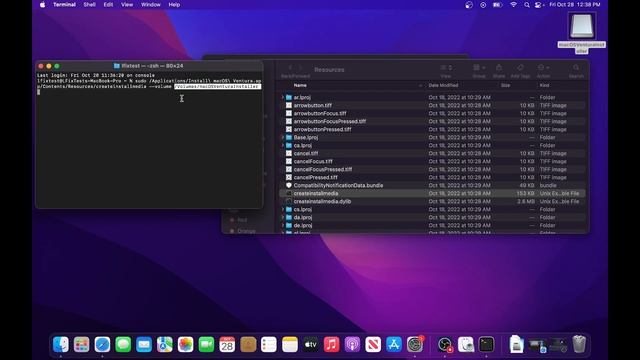
Task: Open Finder from the Dock
Action: click(x=61, y=344)
